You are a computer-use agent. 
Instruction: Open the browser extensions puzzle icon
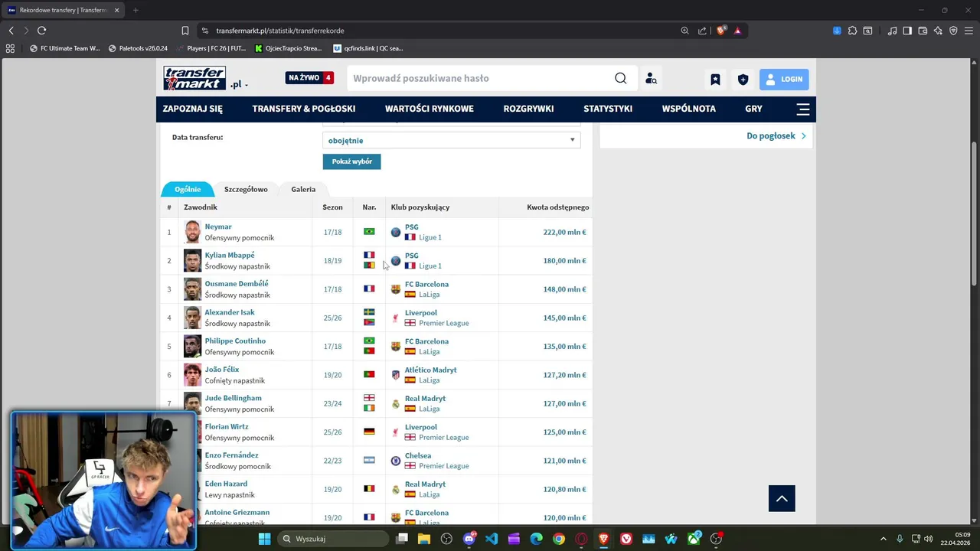851,31
